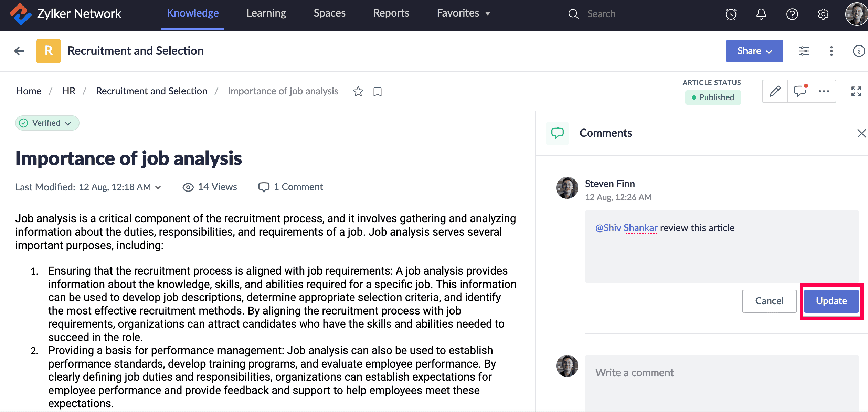Open article more options ellipsis
868x412 pixels.
pyautogui.click(x=824, y=91)
